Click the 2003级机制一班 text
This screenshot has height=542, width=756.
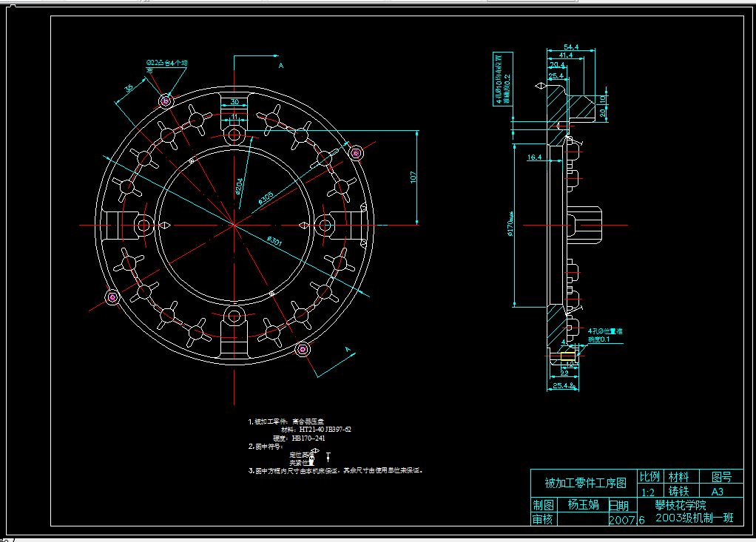click(695, 518)
